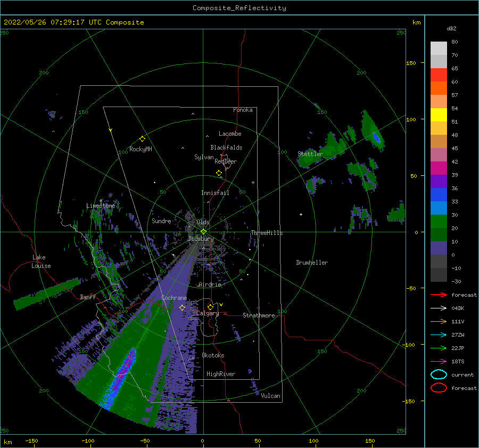Click the white plus marker east of ThreeHills
The image size is (479, 448).
point(301,214)
